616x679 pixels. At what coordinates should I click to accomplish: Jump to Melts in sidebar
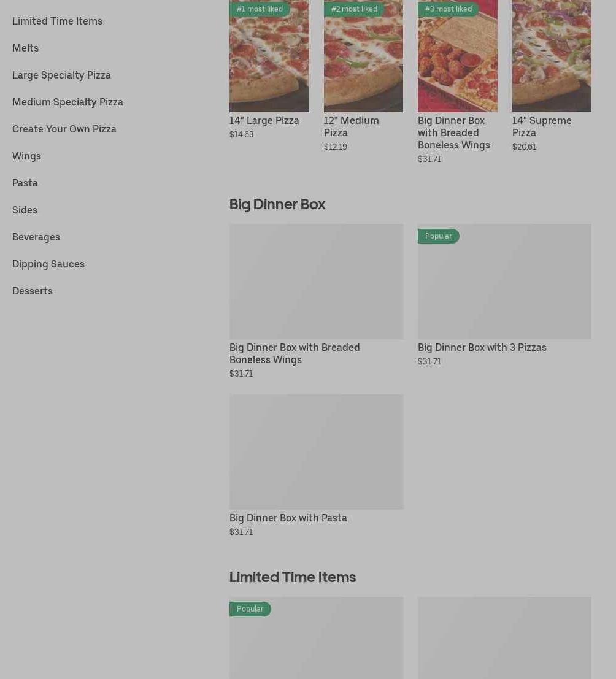point(25,48)
